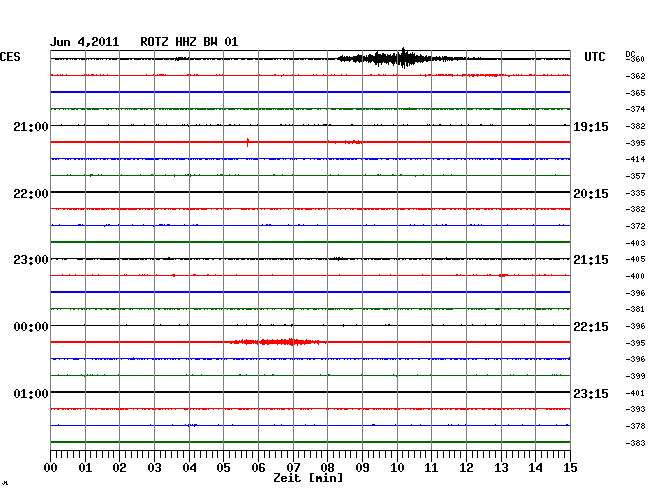Viewport: 650px width, 494px height.
Task: Click the DC offset value "-400"
Action: click(x=635, y=276)
